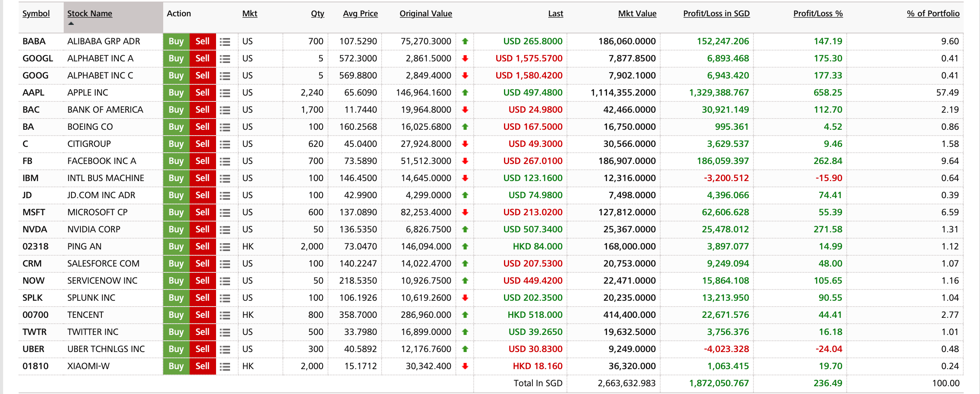Open the list menu icon for BABA row

[x=225, y=42]
